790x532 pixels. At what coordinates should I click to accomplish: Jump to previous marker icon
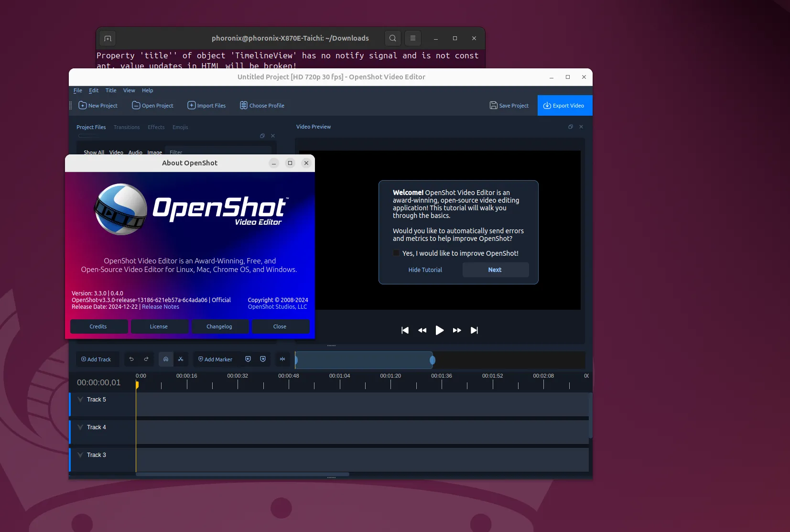point(248,359)
